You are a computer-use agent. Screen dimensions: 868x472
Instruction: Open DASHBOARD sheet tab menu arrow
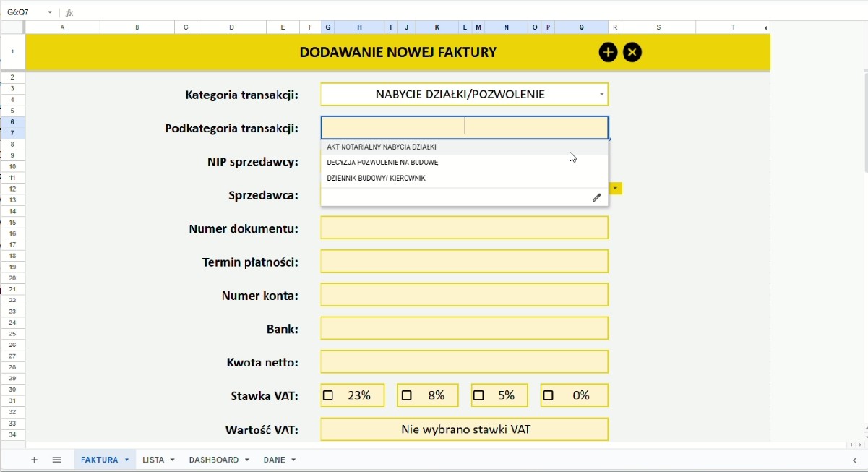click(247, 460)
